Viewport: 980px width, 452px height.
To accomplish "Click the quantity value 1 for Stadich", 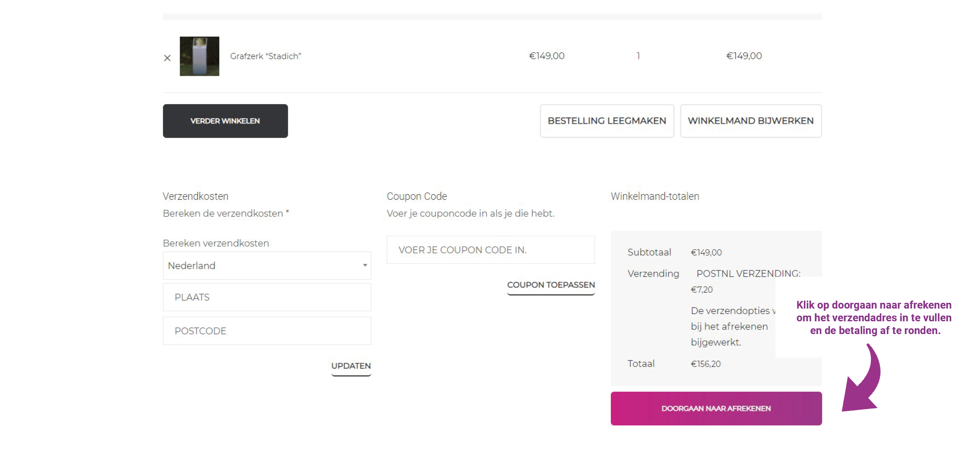I will coord(638,56).
